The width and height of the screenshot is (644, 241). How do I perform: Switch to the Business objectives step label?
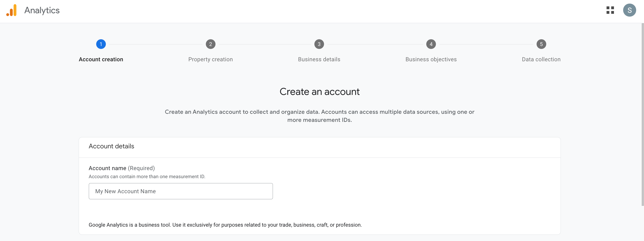[431, 59]
